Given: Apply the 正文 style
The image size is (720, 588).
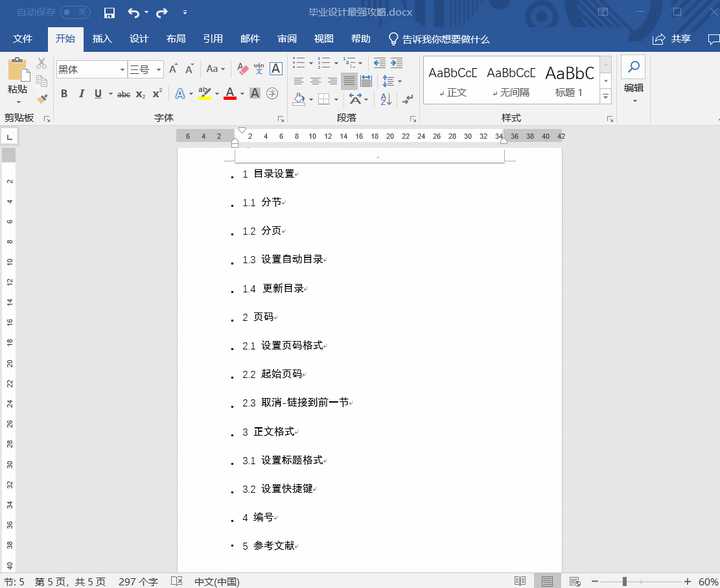Looking at the screenshot, I should (453, 81).
